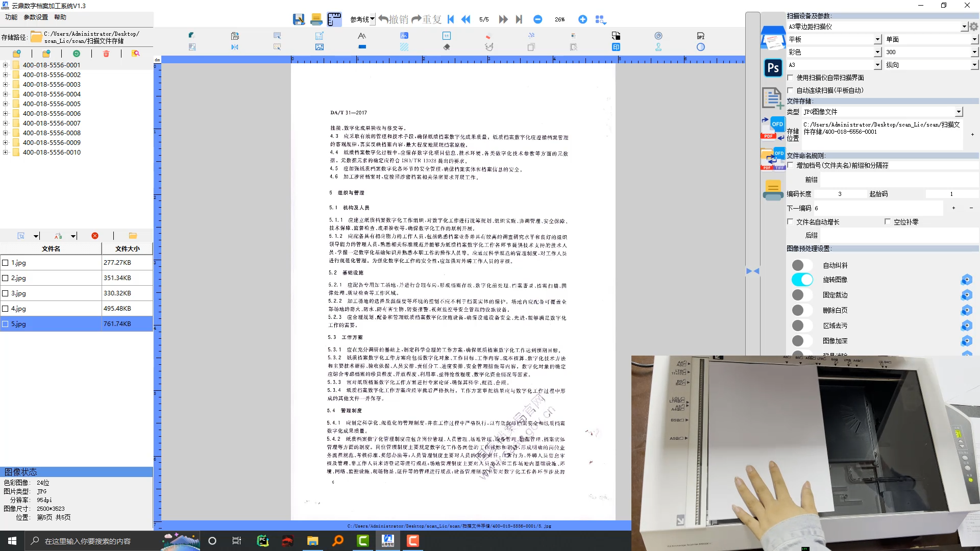The height and width of the screenshot is (551, 980).
Task: Enable 使用扫描仪自带扫描界面 checkbox
Action: pyautogui.click(x=791, y=78)
